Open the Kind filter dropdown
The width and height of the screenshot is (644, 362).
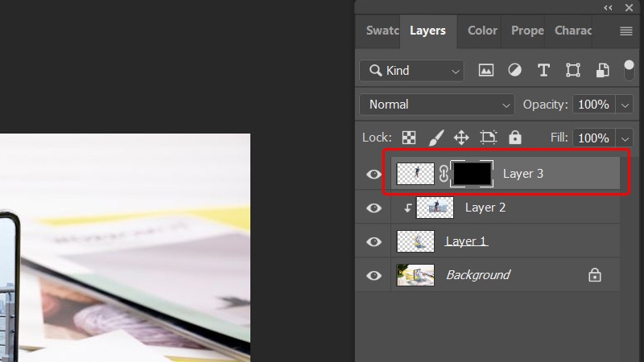(411, 71)
